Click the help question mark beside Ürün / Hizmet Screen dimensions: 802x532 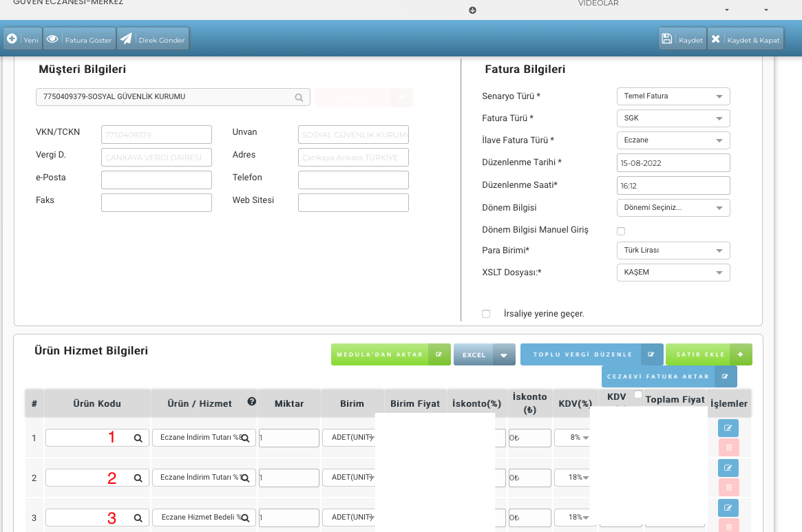click(252, 402)
